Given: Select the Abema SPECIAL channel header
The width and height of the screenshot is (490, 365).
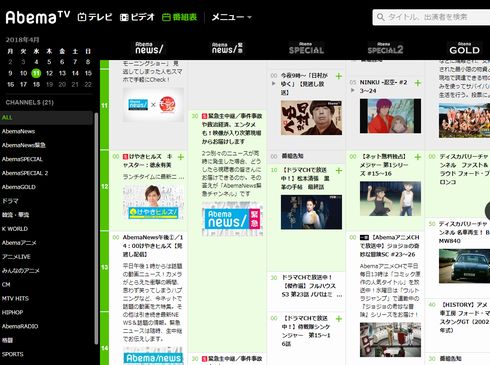Looking at the screenshot, I should point(306,48).
